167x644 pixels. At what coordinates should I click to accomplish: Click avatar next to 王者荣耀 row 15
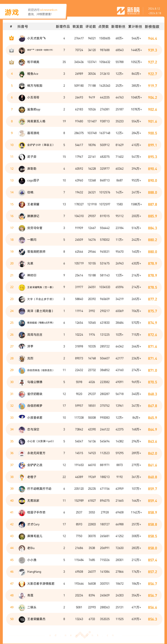click(x=22, y=204)
